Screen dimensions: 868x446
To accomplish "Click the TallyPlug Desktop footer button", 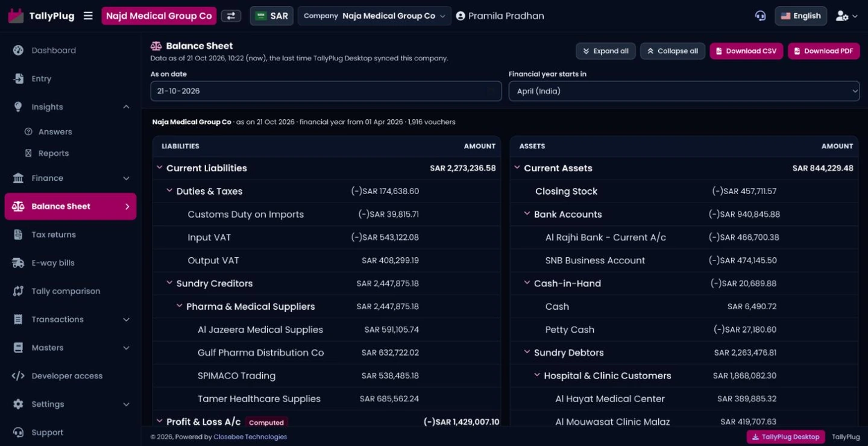I will (786, 437).
